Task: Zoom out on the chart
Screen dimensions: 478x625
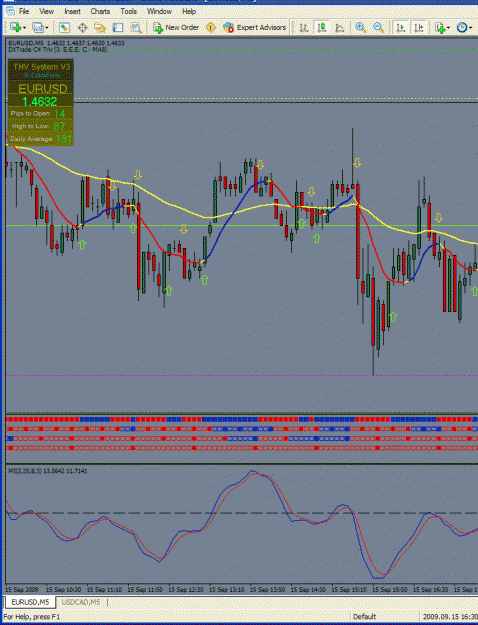Action: tap(378, 28)
